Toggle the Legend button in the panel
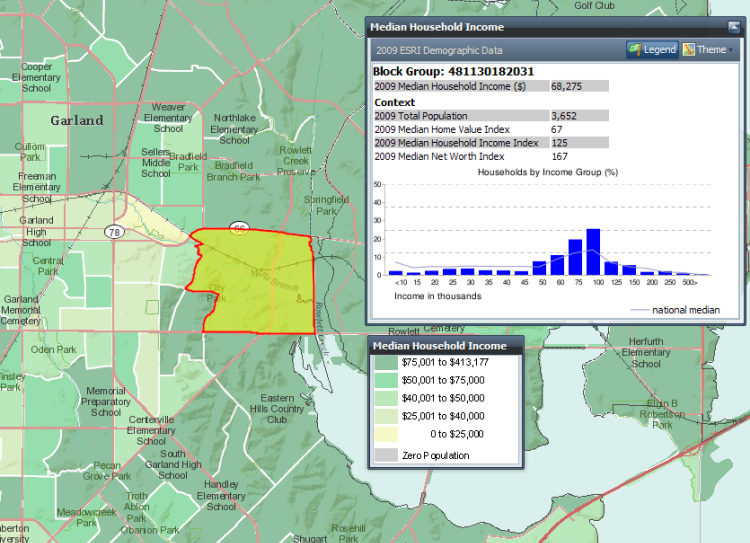Screen dimensions: 750x543 point(652,49)
